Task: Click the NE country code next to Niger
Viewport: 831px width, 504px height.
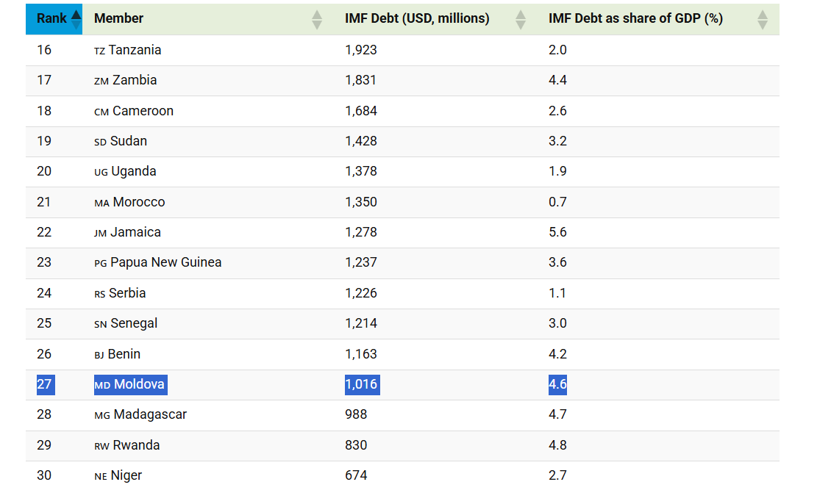Action: [101, 476]
